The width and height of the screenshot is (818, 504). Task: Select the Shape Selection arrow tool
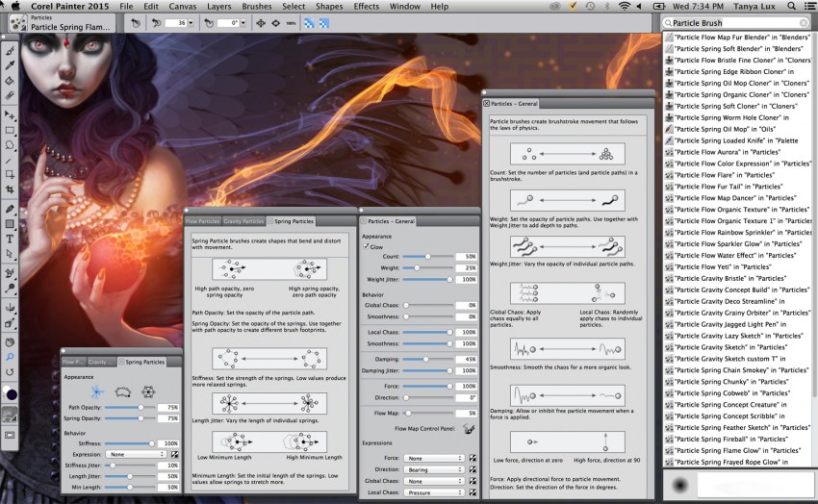click(x=10, y=254)
